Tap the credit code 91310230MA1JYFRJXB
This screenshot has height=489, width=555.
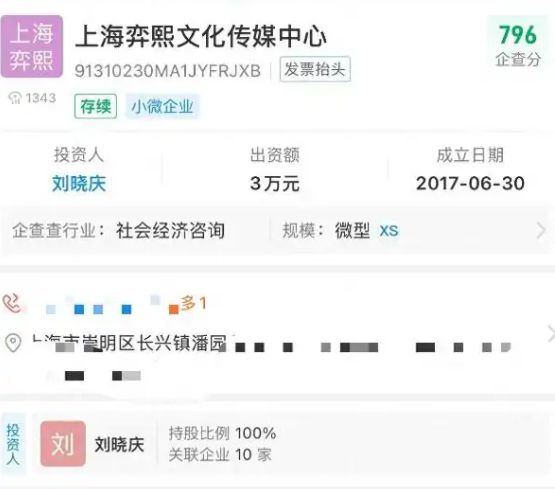point(168,71)
